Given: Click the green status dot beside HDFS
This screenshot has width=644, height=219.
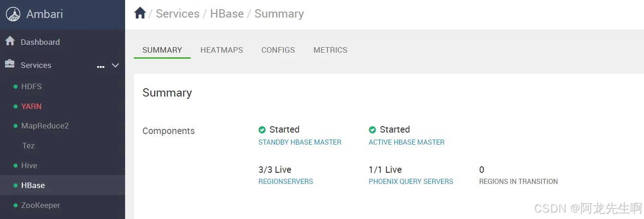Looking at the screenshot, I should pos(16,87).
